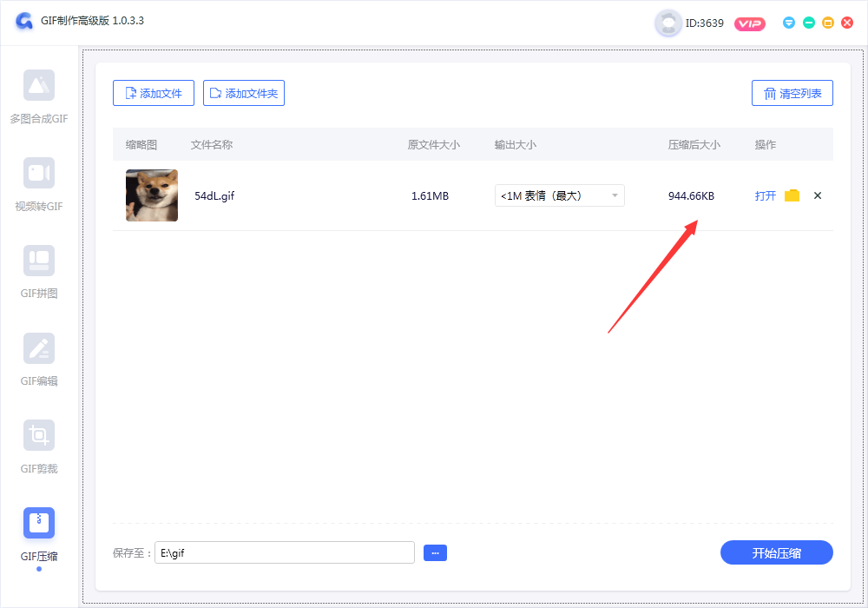The image size is (868, 608).
Task: Click the 54dL.gif dog thumbnail
Action: click(152, 195)
